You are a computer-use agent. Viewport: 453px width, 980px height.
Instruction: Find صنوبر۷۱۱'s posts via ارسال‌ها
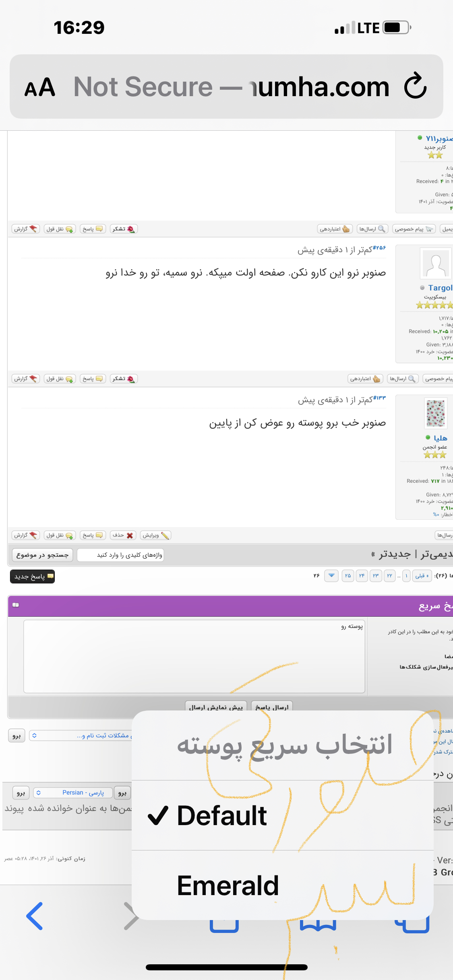click(x=372, y=229)
